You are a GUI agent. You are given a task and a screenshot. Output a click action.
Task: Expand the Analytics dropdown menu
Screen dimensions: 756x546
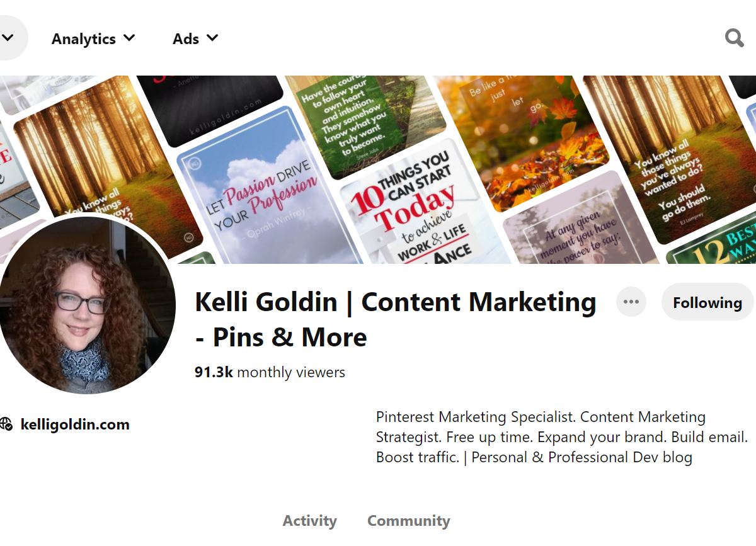click(x=93, y=38)
